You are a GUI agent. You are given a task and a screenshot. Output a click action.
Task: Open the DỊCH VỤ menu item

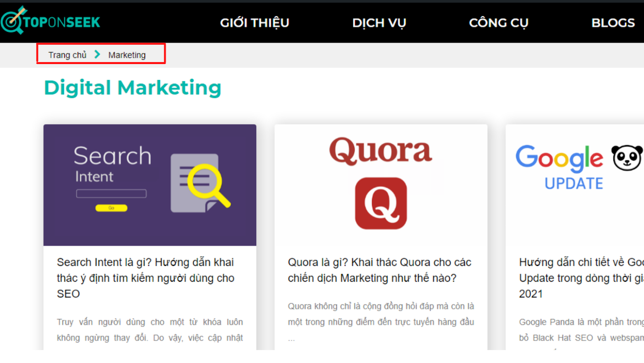coord(379,23)
